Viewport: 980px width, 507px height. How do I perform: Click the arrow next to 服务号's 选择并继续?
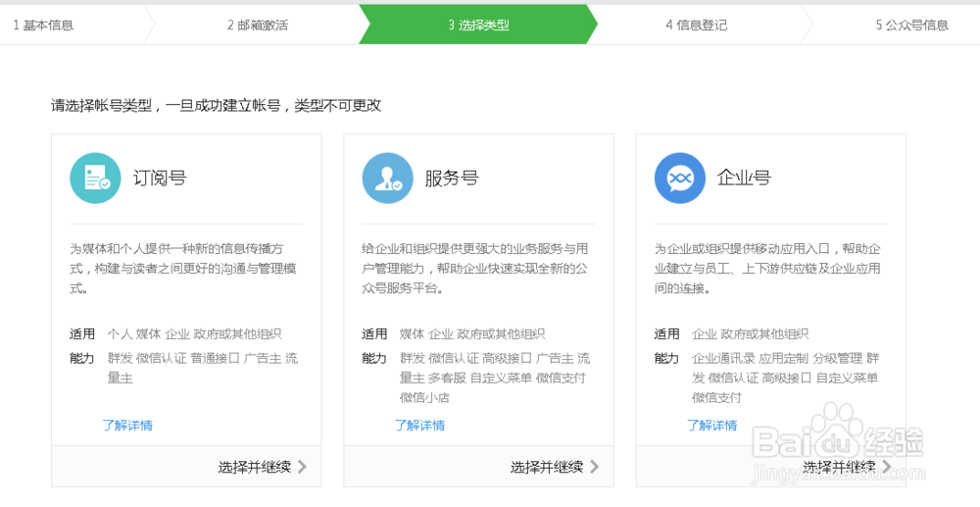(595, 467)
